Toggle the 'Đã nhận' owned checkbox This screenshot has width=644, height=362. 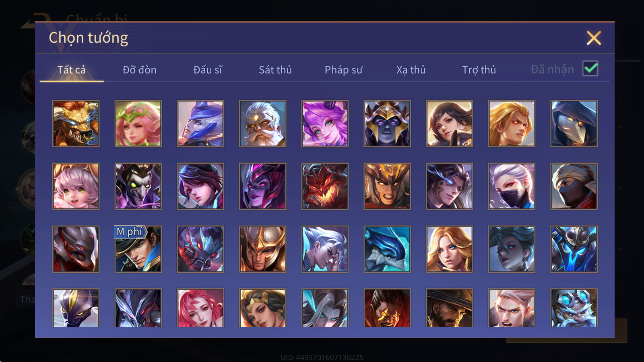(590, 69)
